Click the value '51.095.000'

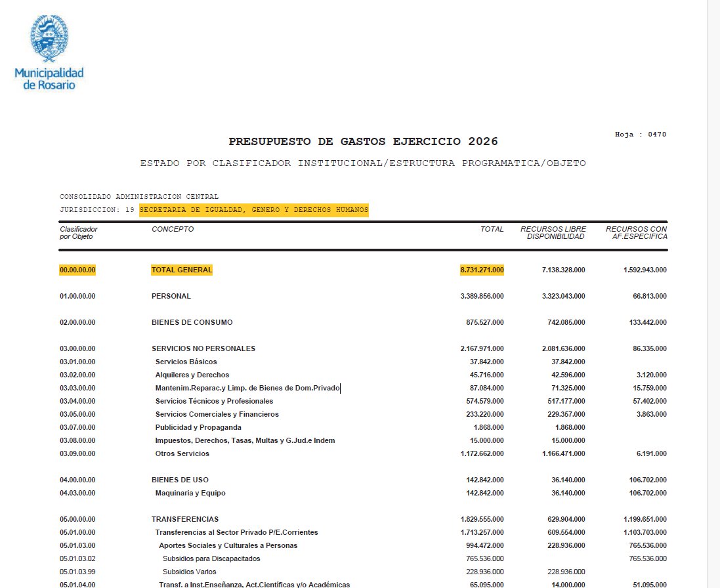(650, 585)
